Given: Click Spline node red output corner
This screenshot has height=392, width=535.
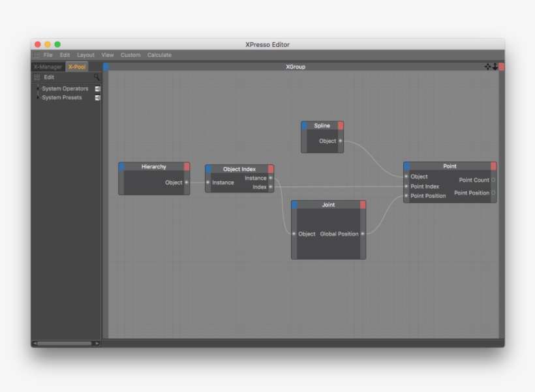Looking at the screenshot, I should (x=341, y=125).
